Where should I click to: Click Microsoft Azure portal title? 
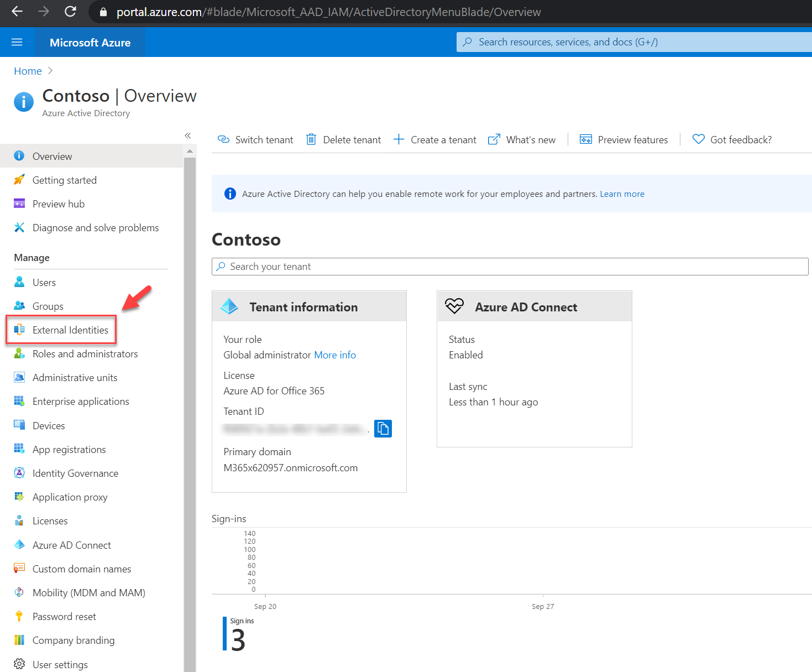[90, 43]
